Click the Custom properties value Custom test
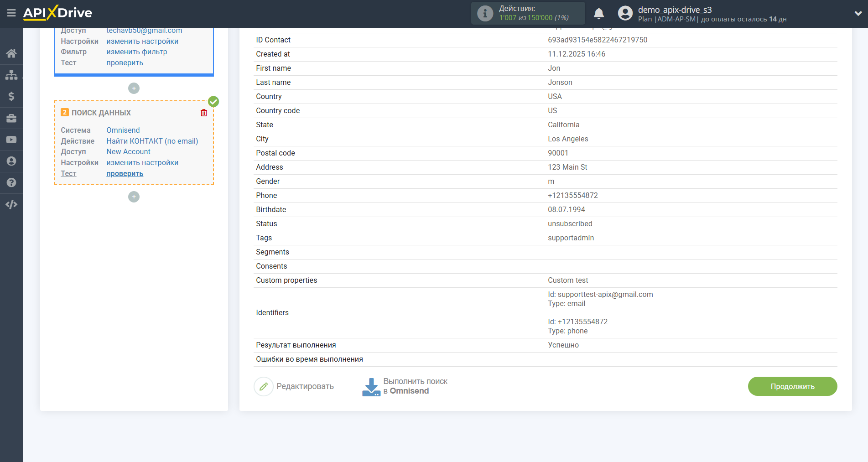The width and height of the screenshot is (868, 462). click(568, 280)
